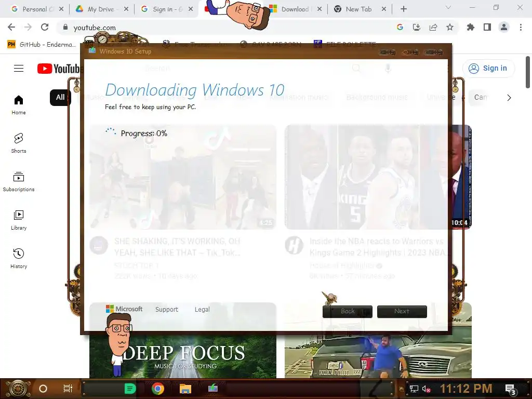Select the All category chip
532x399 pixels.
[x=60, y=97]
